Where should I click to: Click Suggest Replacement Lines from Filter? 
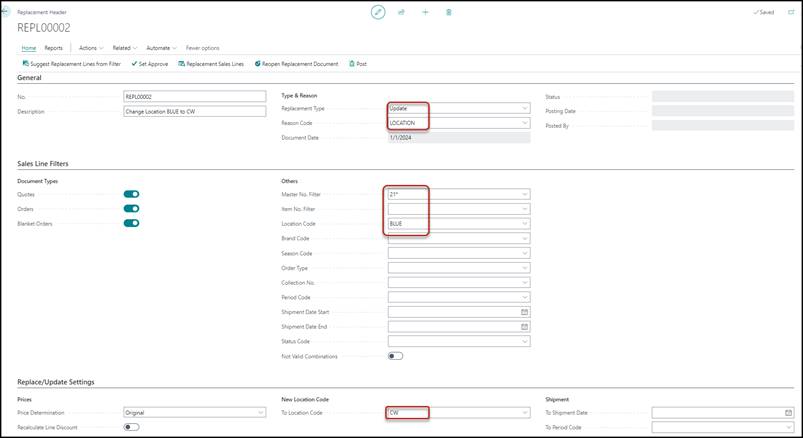(x=72, y=64)
